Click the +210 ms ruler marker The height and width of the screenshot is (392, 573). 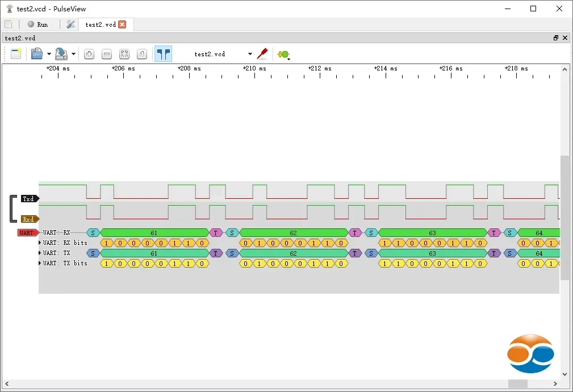point(255,68)
